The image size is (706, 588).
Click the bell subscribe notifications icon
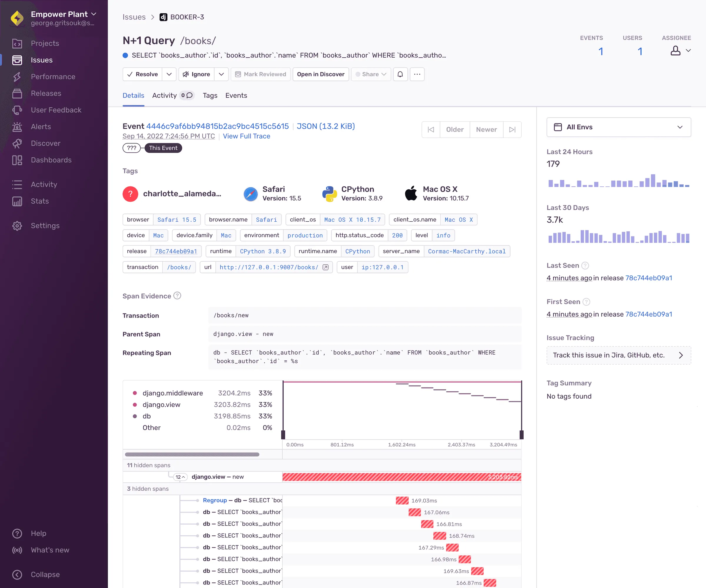pos(400,74)
